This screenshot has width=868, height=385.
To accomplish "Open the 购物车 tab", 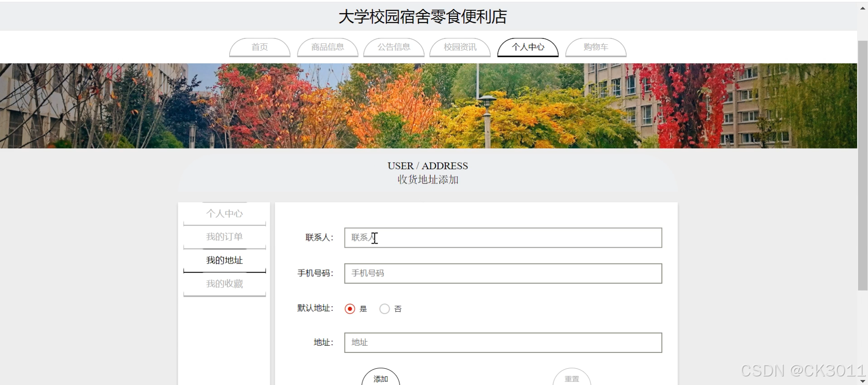I will tap(596, 47).
